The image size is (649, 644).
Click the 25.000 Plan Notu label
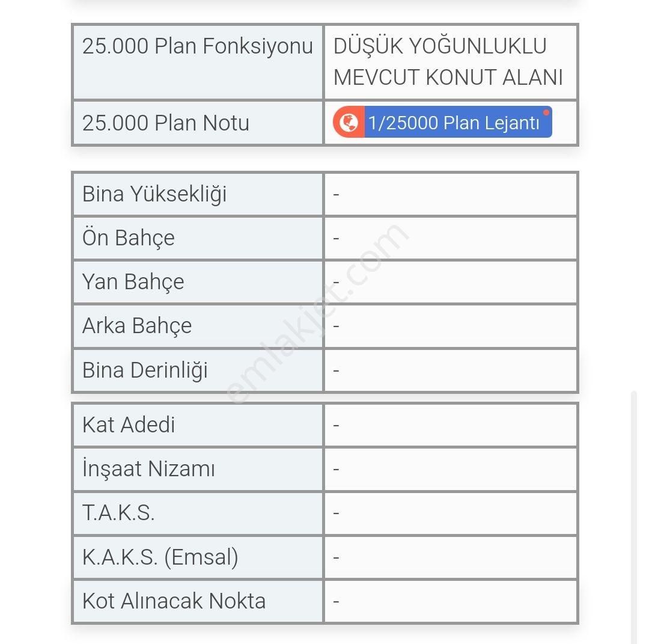166,123
